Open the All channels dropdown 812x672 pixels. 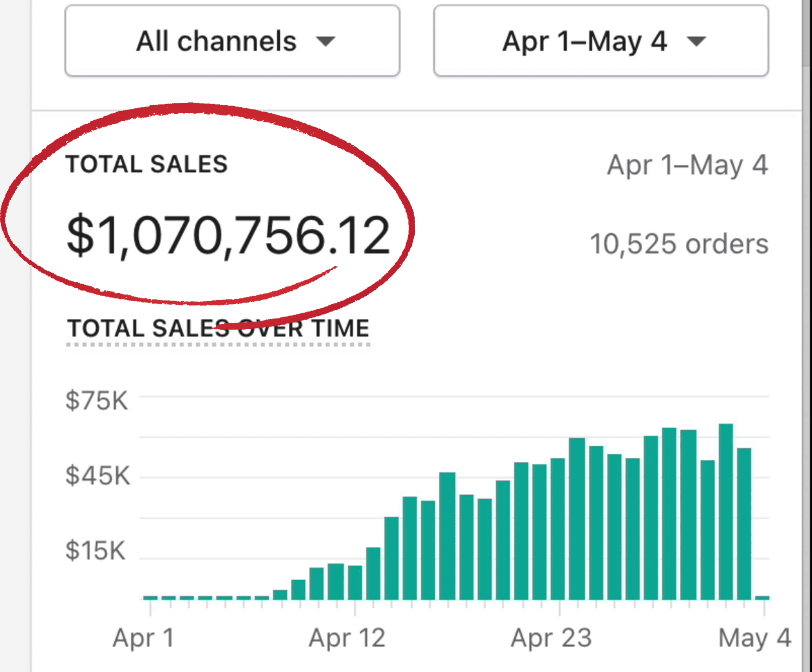coord(232,40)
